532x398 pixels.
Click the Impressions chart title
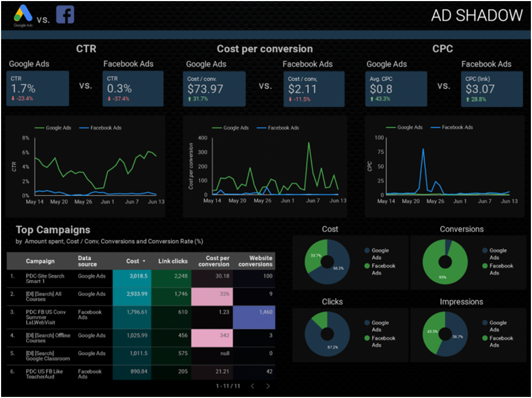pyautogui.click(x=461, y=302)
